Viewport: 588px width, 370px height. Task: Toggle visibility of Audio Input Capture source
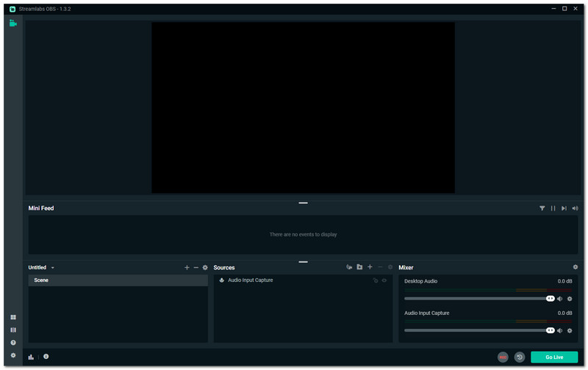(384, 280)
